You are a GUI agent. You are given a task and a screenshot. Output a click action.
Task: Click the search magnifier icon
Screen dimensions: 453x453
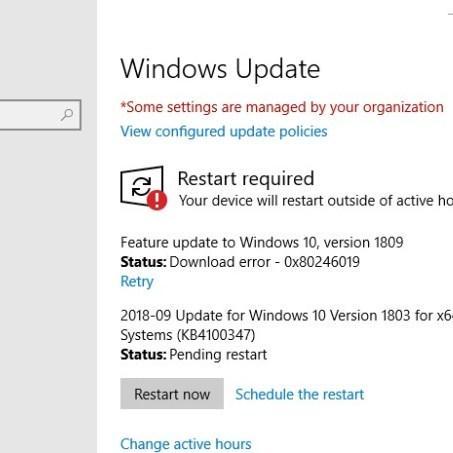pos(67,115)
